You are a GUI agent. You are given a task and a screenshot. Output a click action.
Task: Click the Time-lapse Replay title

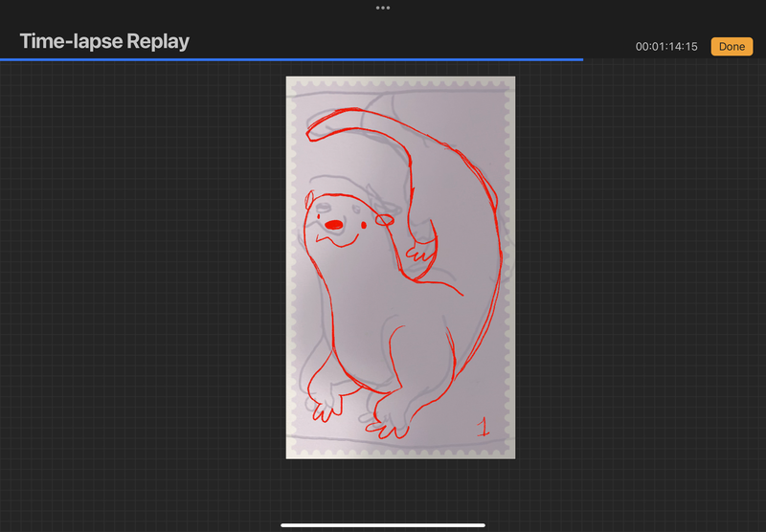(x=104, y=42)
